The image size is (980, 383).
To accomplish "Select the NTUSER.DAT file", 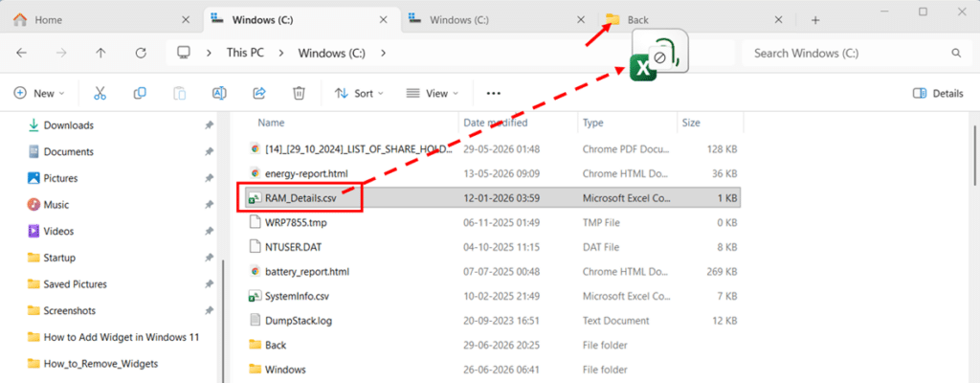I will pos(493,247).
